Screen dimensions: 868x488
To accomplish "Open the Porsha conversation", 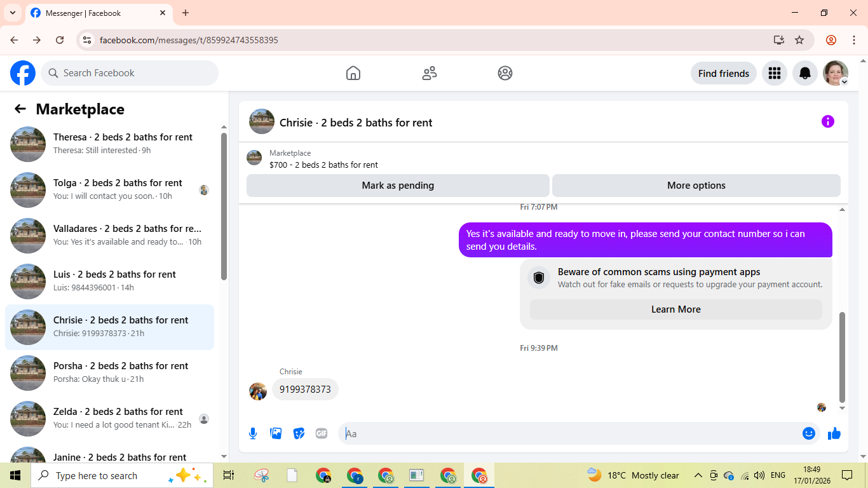I will click(110, 373).
